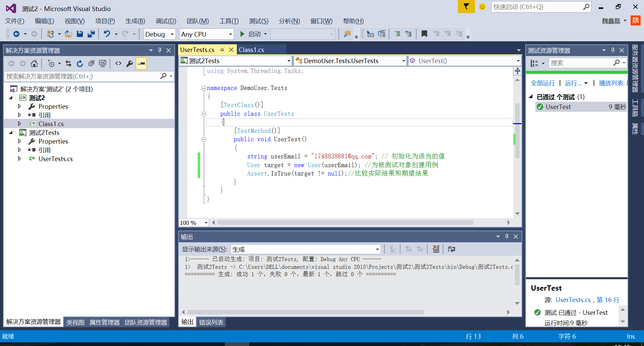
Task: Pin the UserTests.cs tab
Action: 222,50
